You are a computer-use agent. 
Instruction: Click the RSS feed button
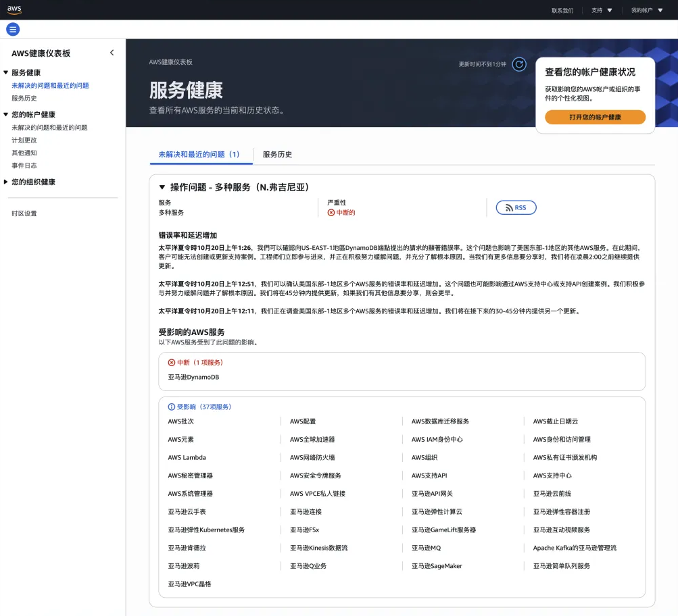coord(516,207)
